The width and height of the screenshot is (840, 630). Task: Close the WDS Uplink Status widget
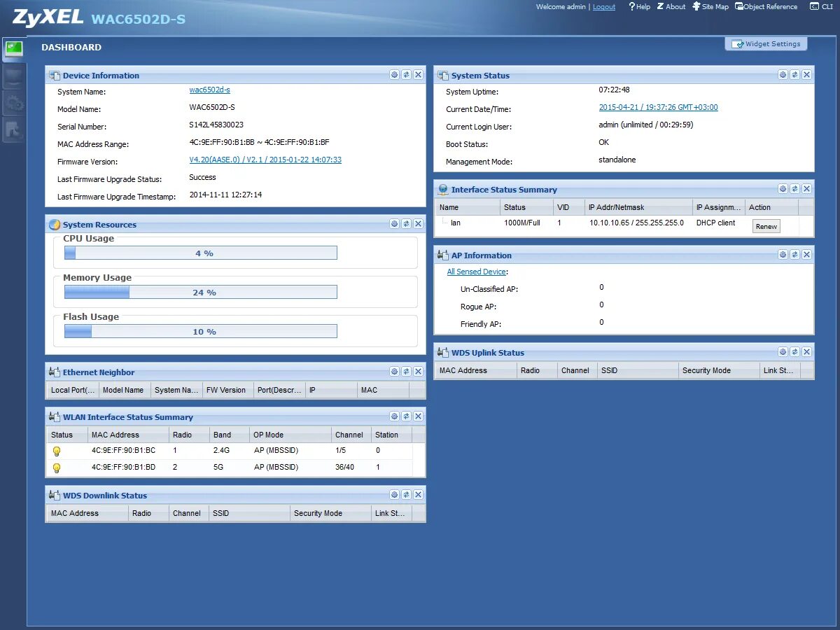(x=806, y=352)
